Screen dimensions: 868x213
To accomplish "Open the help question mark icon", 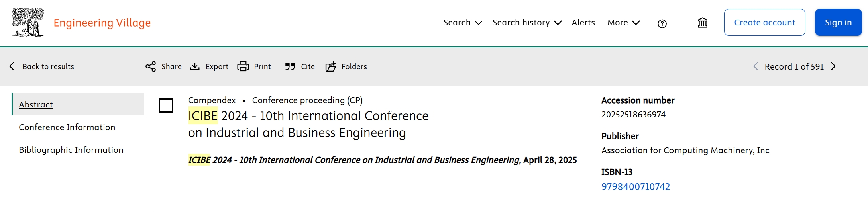I will click(662, 24).
